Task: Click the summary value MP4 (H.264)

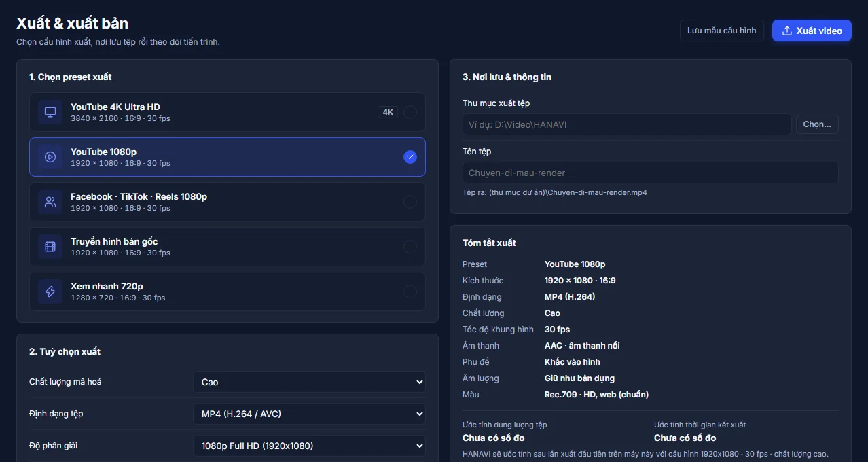Action: click(570, 297)
